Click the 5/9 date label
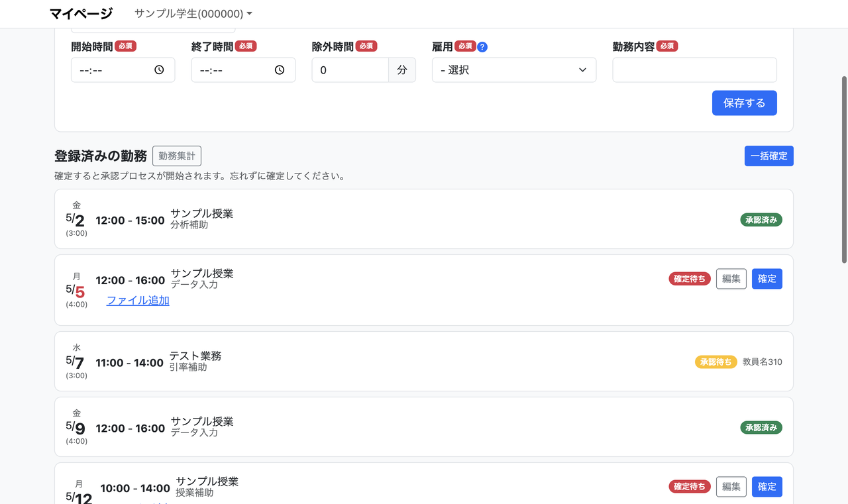Viewport: 848px width, 504px height. pyautogui.click(x=76, y=427)
